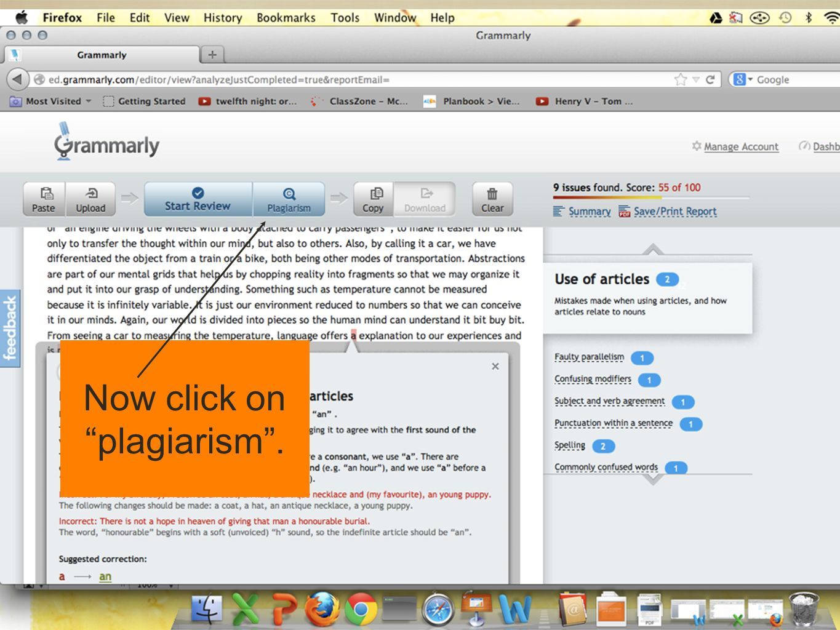This screenshot has height=630, width=840.
Task: Click Time Machine menu bar icon
Action: (x=785, y=18)
